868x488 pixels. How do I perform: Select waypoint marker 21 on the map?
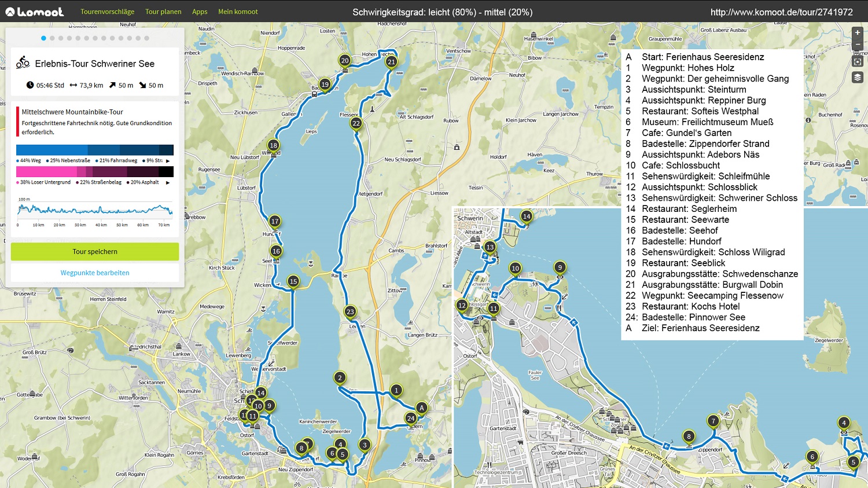[x=391, y=61]
